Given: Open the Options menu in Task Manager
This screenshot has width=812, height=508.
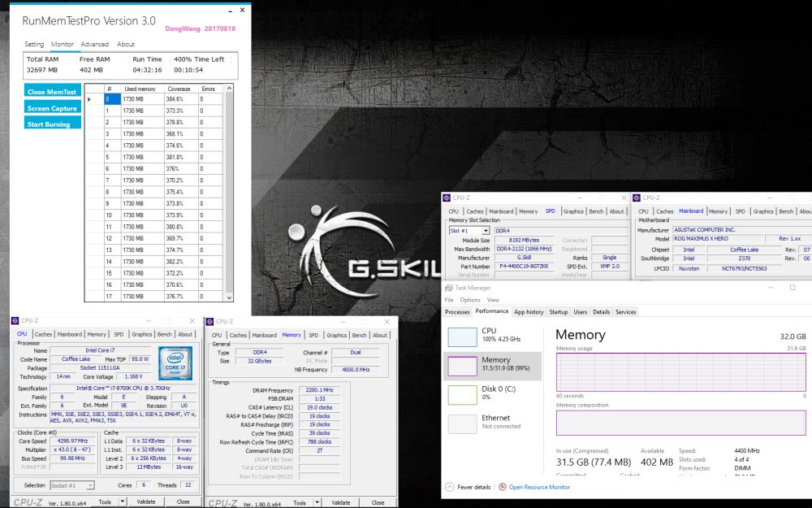Looking at the screenshot, I should (x=471, y=299).
